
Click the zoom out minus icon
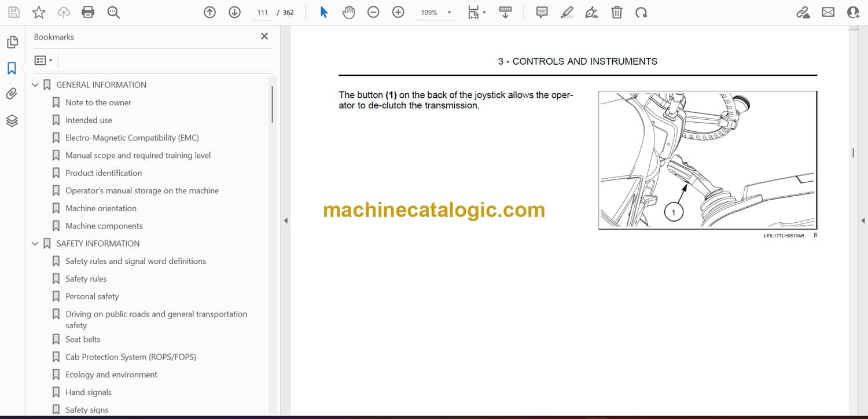click(373, 12)
